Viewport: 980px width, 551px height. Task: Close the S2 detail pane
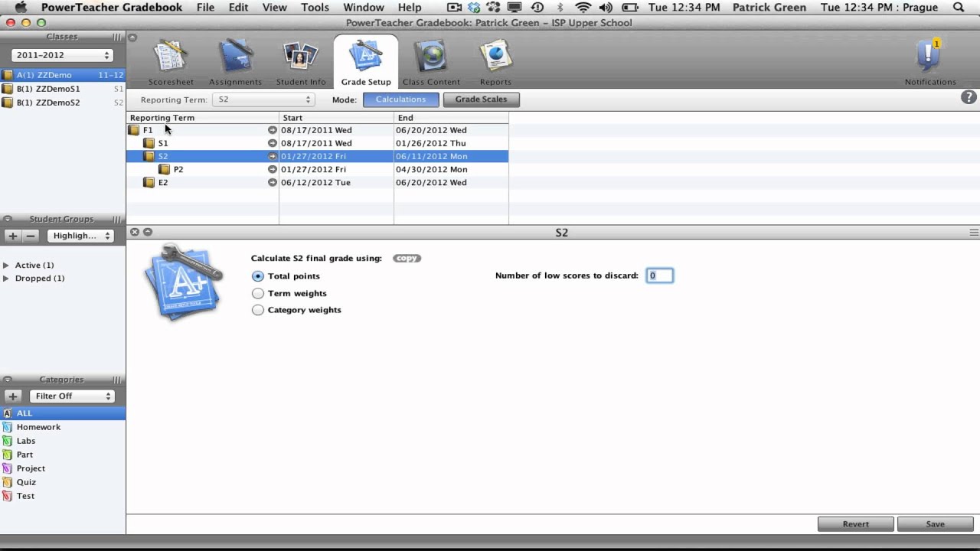[x=135, y=232]
